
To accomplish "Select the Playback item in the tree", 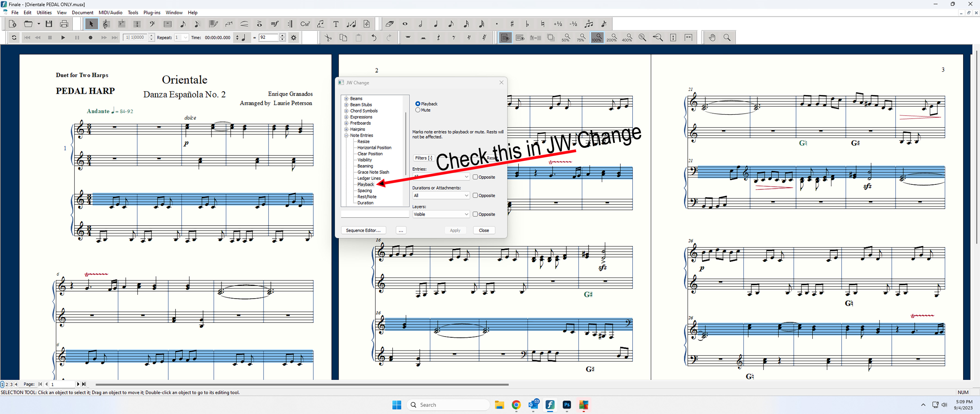I will [x=365, y=184].
